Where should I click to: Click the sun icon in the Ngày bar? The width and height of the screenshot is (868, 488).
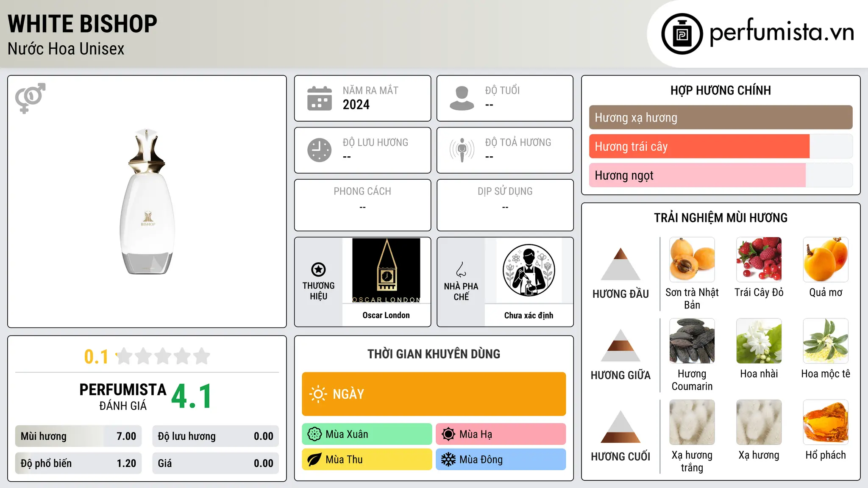(318, 394)
